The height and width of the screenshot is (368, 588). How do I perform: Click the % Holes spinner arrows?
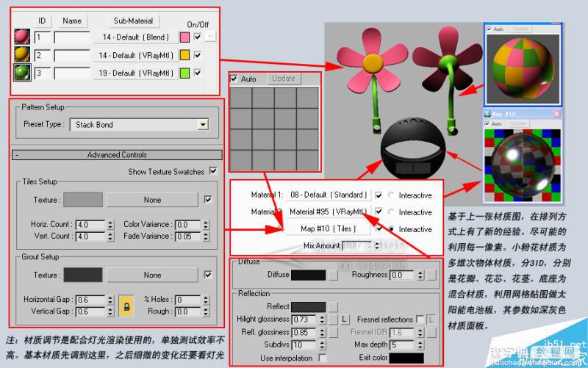[206, 300]
